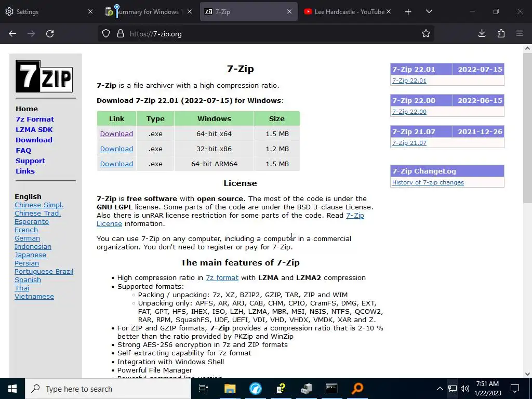Open Links in sidebar

click(x=25, y=171)
